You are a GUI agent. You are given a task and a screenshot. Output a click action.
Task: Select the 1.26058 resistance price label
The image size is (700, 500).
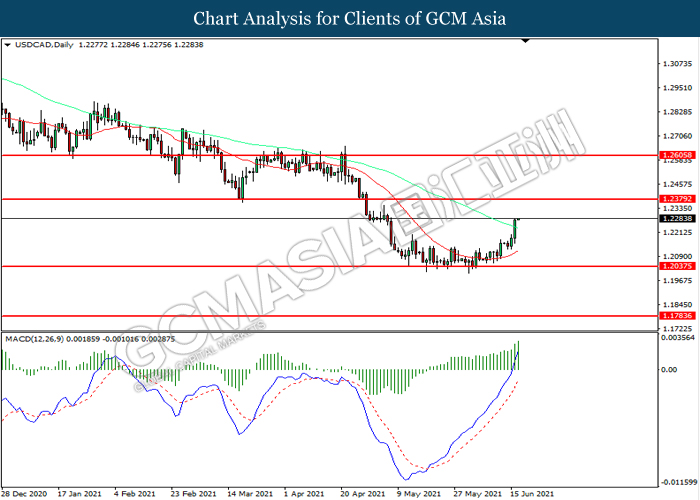coord(677,155)
